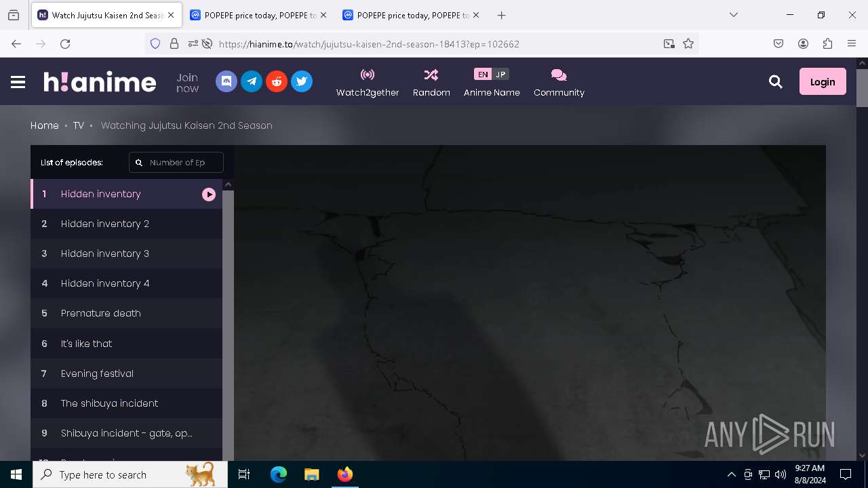Pick a Random anime
Screen dimensions: 868x488
(431, 83)
